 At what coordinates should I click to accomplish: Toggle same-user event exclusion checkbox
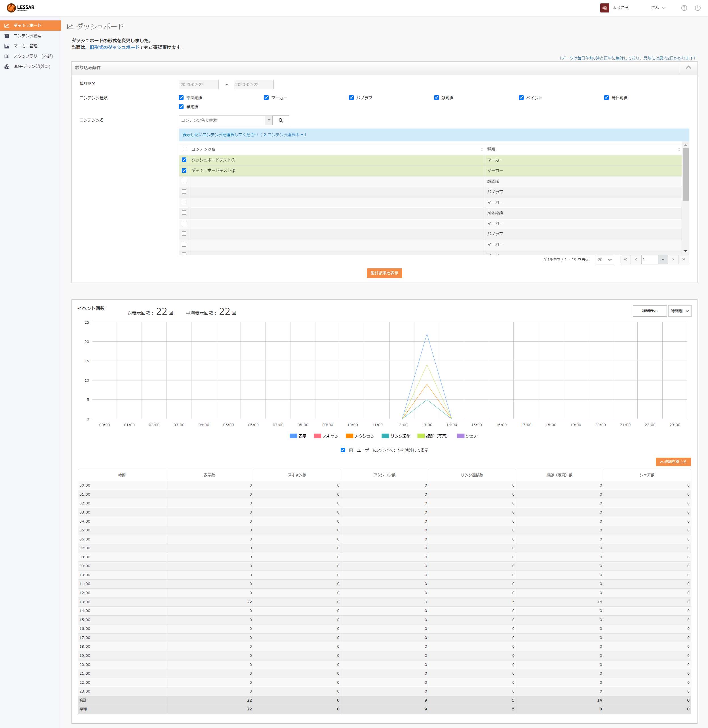[x=343, y=450]
